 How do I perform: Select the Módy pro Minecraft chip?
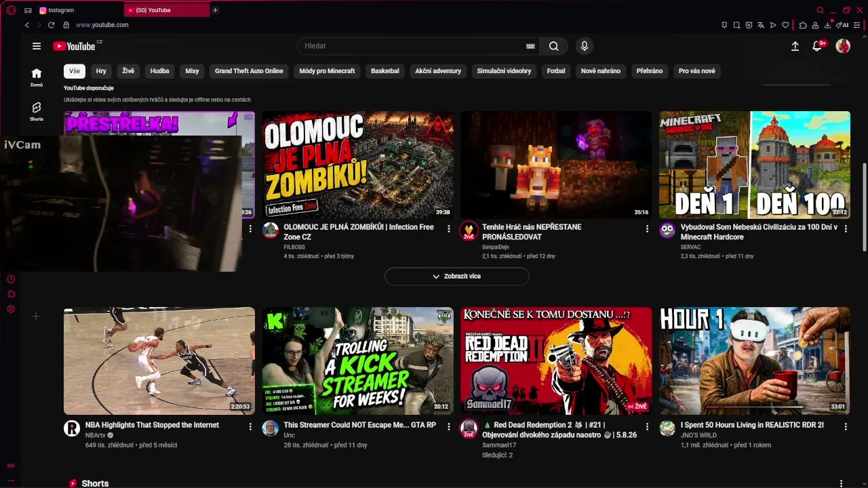[x=327, y=71]
